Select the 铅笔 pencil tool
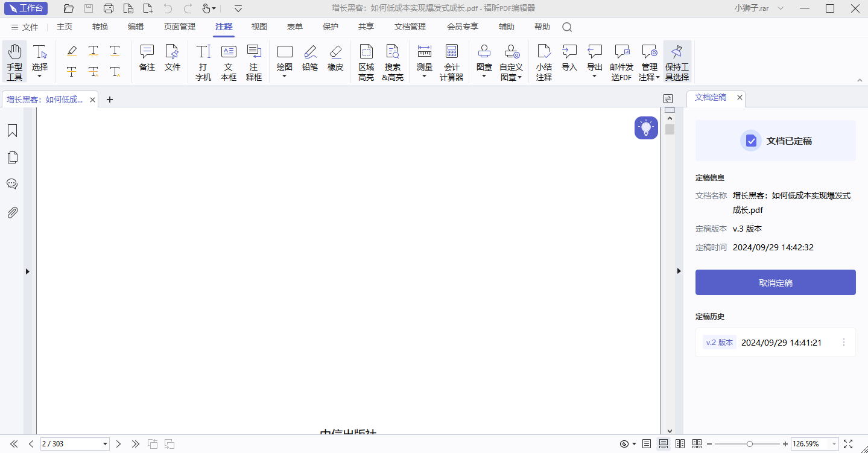Image resolution: width=868 pixels, height=453 pixels. click(310, 58)
